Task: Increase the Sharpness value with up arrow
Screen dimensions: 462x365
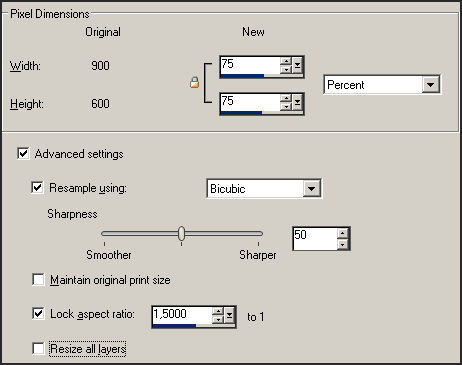Action: tap(342, 233)
